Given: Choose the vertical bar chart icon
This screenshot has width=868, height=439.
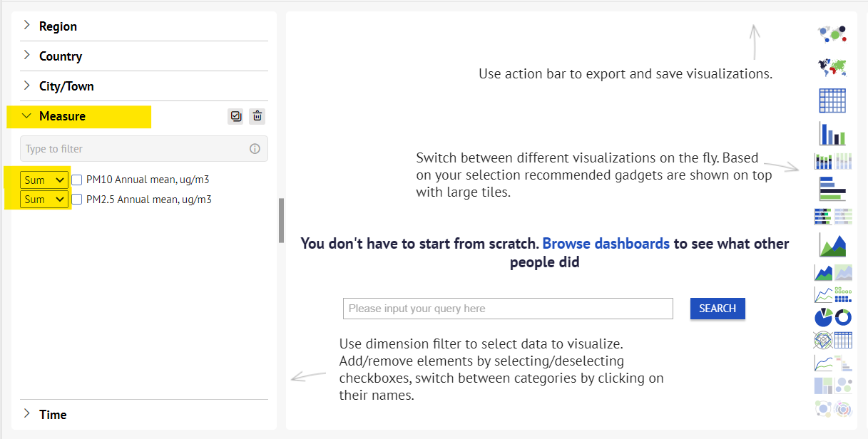Looking at the screenshot, I should (x=832, y=133).
